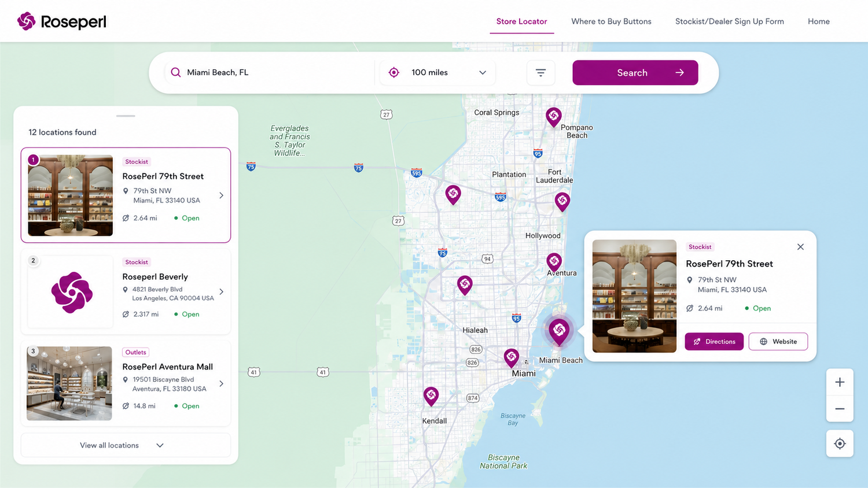Screen dimensions: 868x488
Task: Zoom in on the map
Action: pyautogui.click(x=840, y=382)
